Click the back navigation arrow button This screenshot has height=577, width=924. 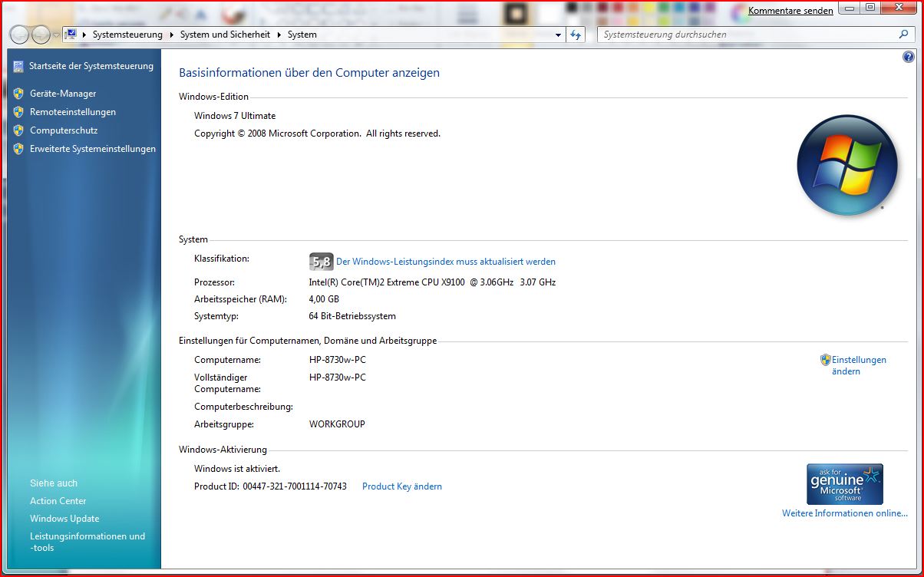19,35
